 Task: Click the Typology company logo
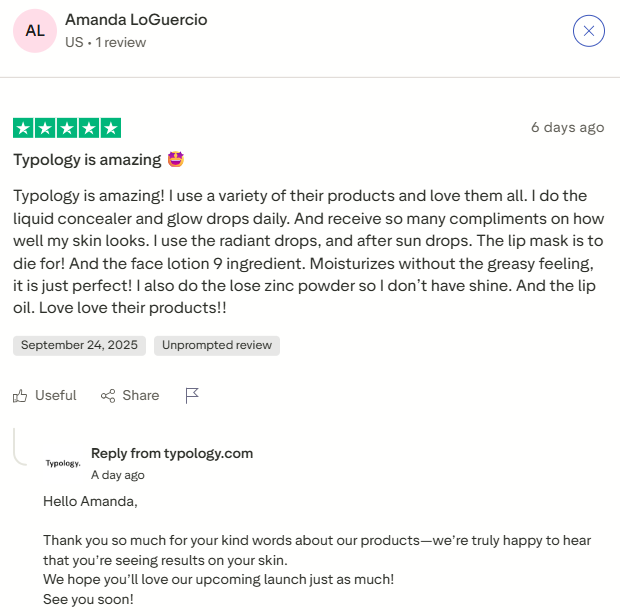coord(63,463)
